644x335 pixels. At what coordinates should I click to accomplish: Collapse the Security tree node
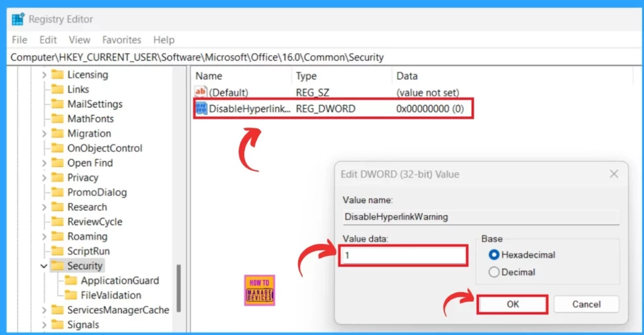(44, 266)
